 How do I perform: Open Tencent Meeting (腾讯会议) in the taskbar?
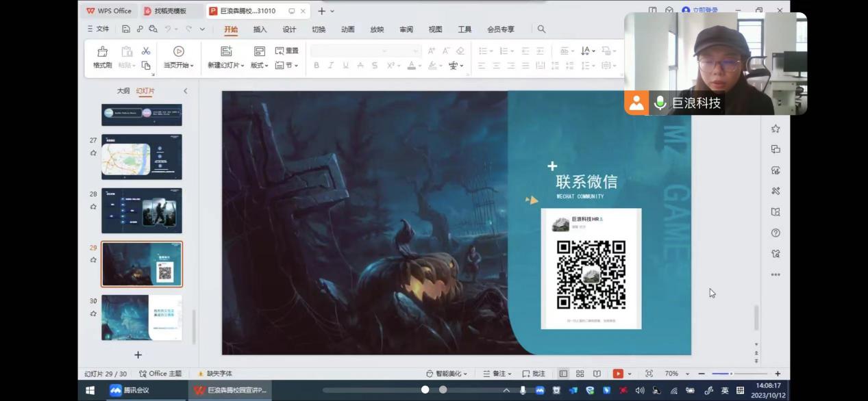[x=130, y=390]
